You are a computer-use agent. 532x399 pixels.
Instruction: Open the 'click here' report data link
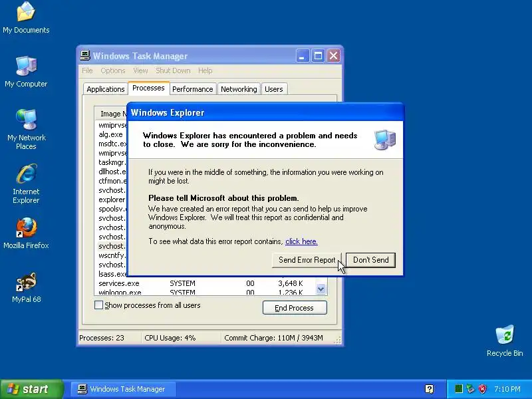(x=301, y=241)
